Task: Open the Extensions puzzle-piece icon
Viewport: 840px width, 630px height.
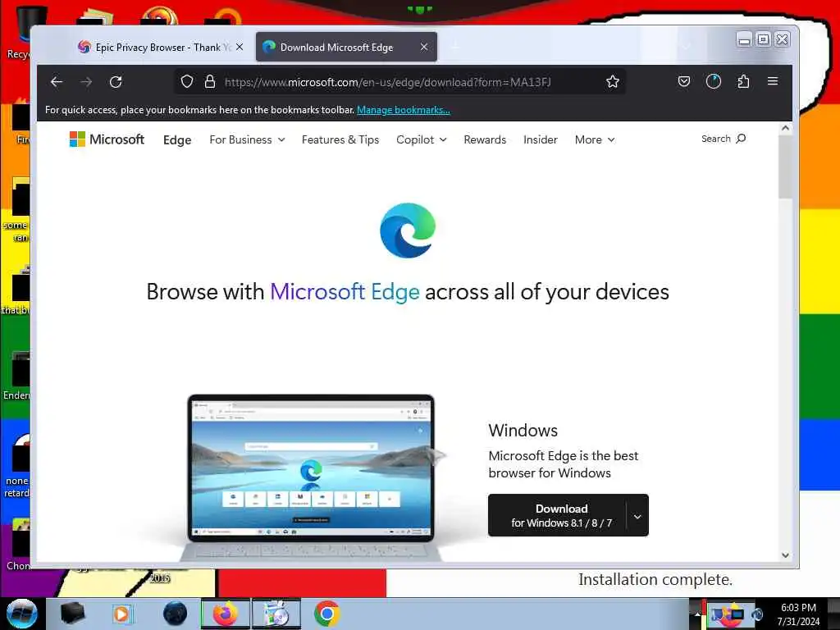Action: [743, 81]
